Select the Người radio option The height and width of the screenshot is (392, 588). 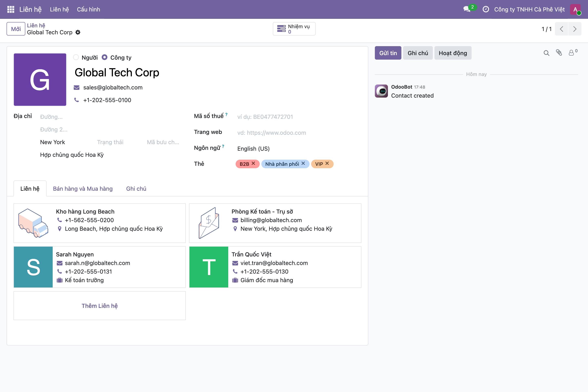76,58
